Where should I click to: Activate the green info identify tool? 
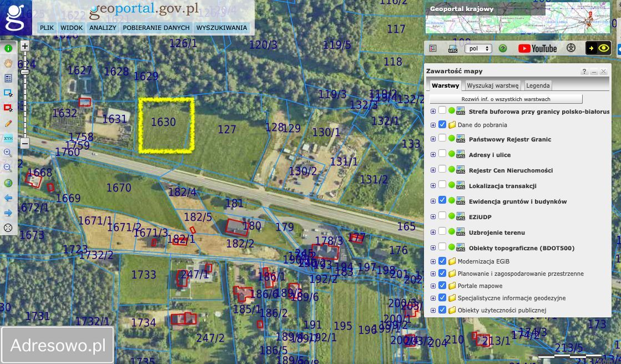[x=8, y=48]
